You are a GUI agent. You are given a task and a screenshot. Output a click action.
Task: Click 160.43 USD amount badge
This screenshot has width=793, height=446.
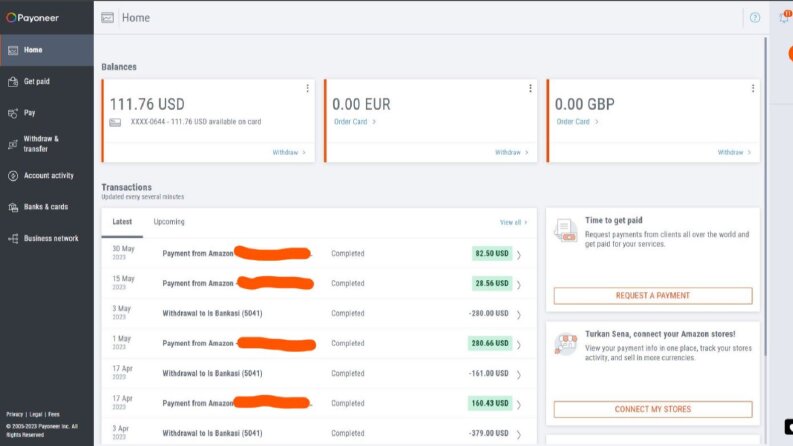[x=490, y=403]
